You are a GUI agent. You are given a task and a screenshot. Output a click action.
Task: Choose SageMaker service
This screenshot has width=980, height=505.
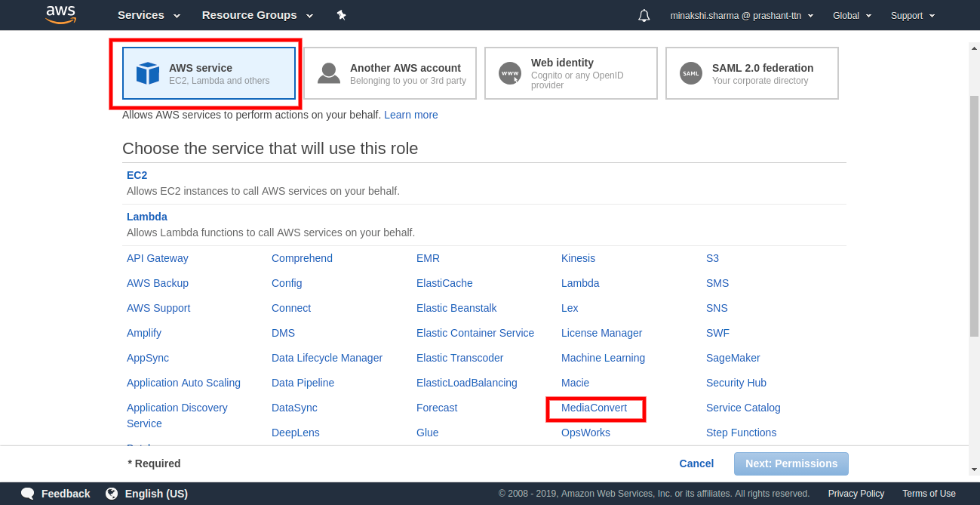point(733,358)
